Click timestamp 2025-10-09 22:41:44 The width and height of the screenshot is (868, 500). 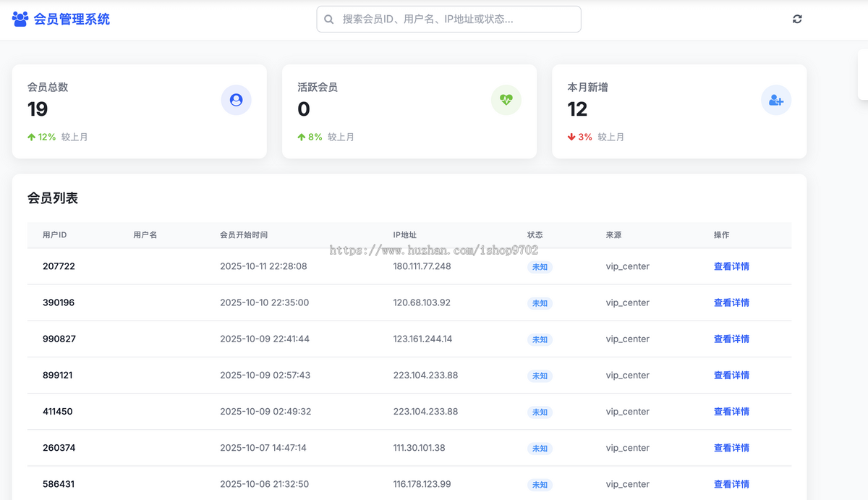coord(265,339)
